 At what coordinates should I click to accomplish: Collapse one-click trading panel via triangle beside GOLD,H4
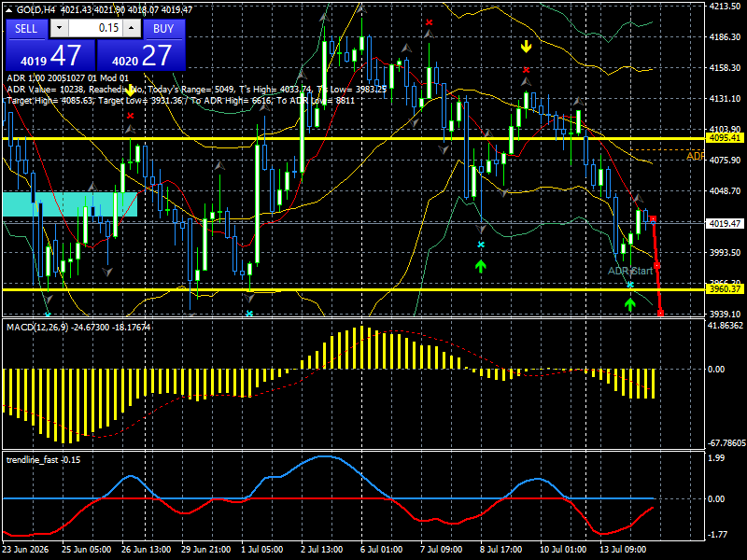pyautogui.click(x=9, y=9)
